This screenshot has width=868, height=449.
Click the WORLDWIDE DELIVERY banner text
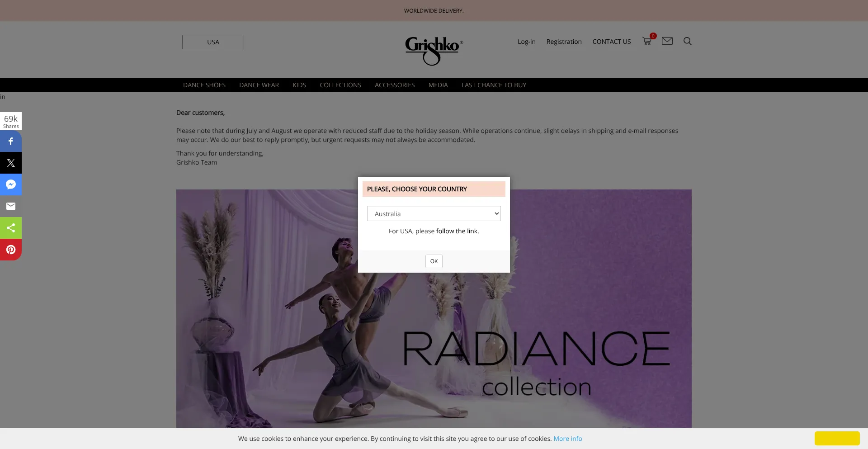(434, 11)
